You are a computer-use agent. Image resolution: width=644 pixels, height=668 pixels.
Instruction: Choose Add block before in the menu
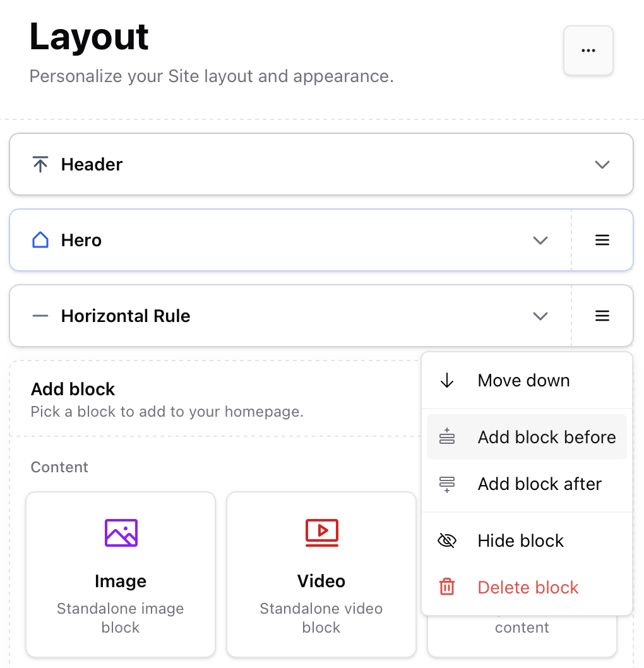coord(547,436)
